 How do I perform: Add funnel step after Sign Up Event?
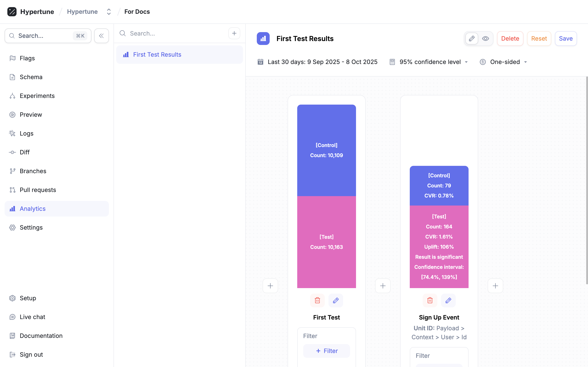pyautogui.click(x=495, y=286)
